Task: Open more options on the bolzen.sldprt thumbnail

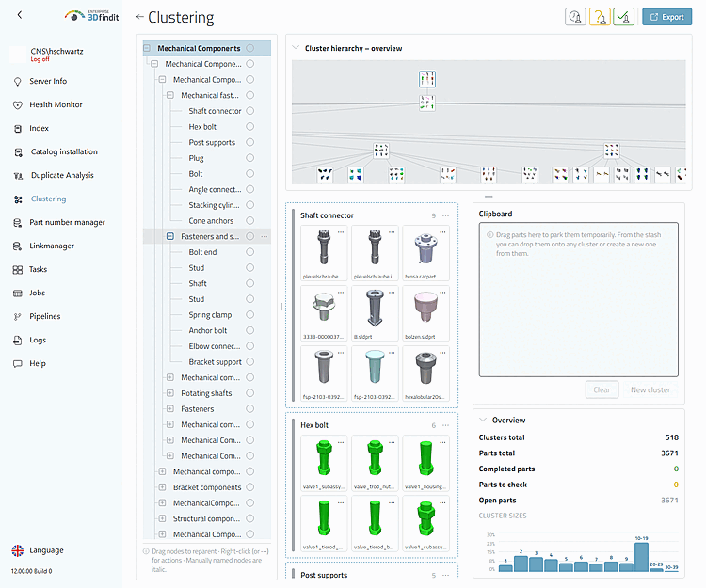Action: coord(442,293)
